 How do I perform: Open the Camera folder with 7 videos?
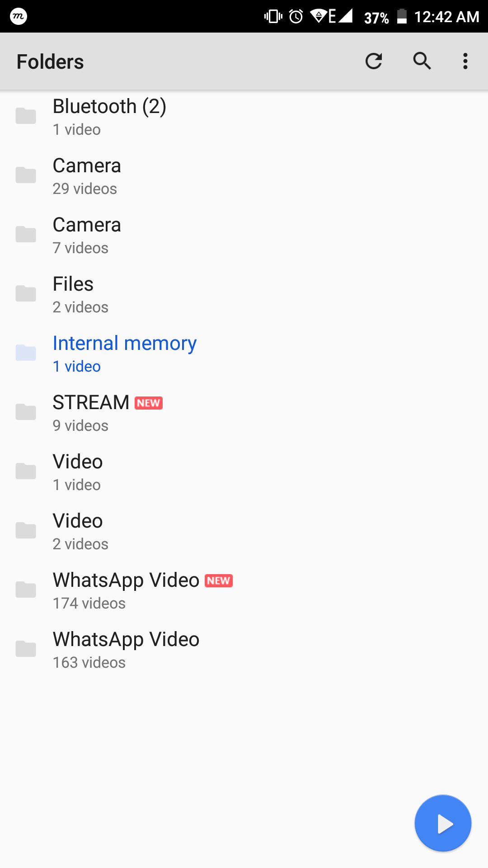pos(244,234)
